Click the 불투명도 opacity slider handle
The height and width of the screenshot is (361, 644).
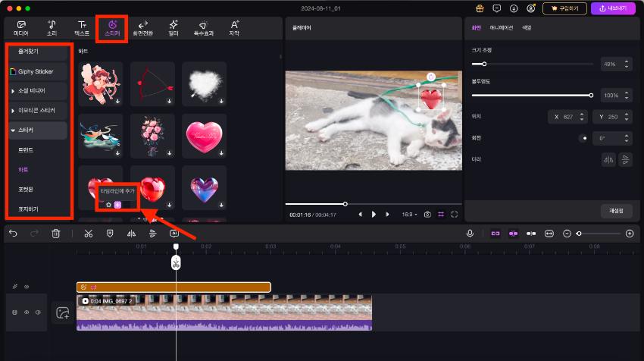pyautogui.click(x=590, y=96)
